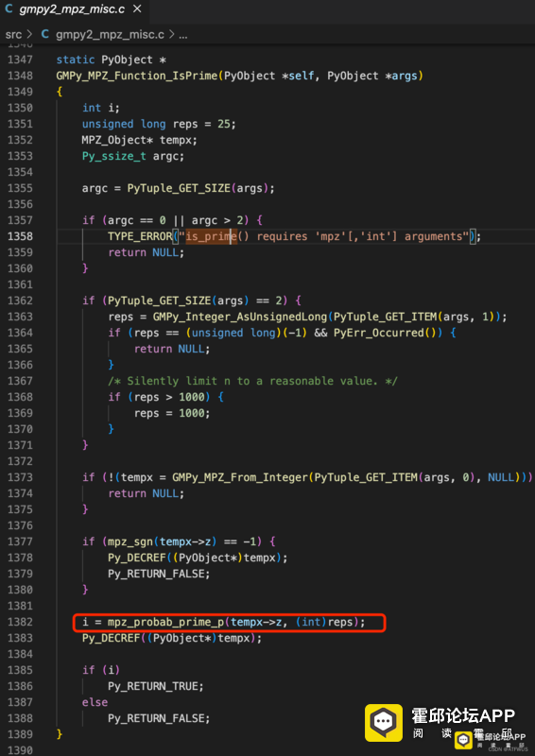The width and height of the screenshot is (535, 756).
Task: Click line number 1367 in the gutter
Action: click(20, 381)
